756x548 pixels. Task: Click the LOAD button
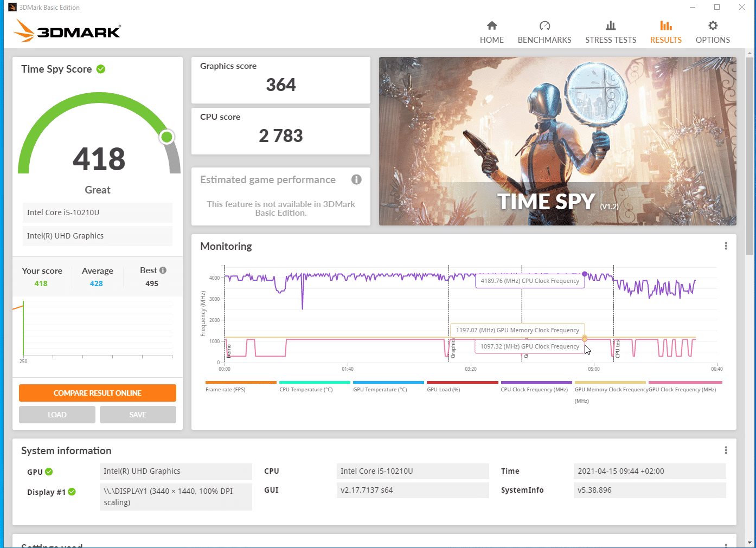pyautogui.click(x=57, y=415)
